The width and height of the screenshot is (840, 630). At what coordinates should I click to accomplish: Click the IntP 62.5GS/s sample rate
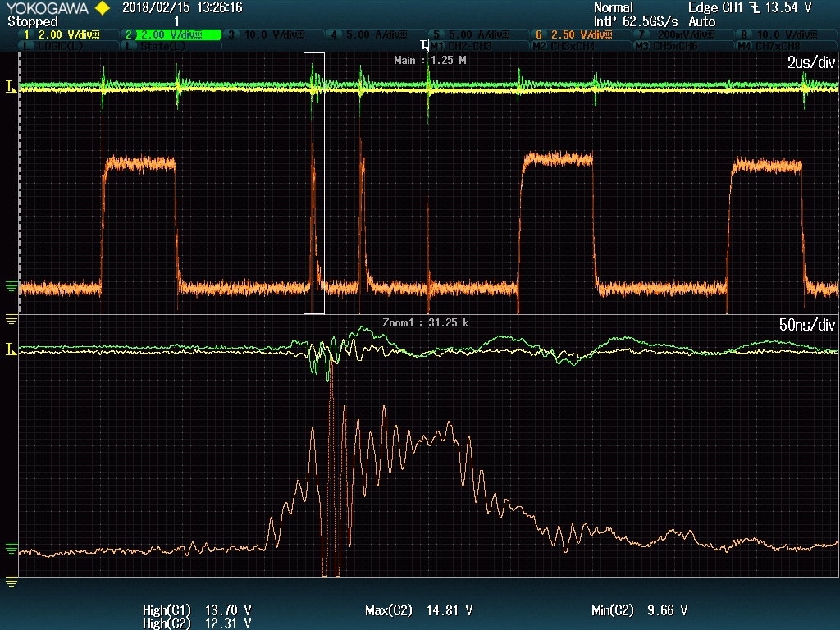(636, 22)
